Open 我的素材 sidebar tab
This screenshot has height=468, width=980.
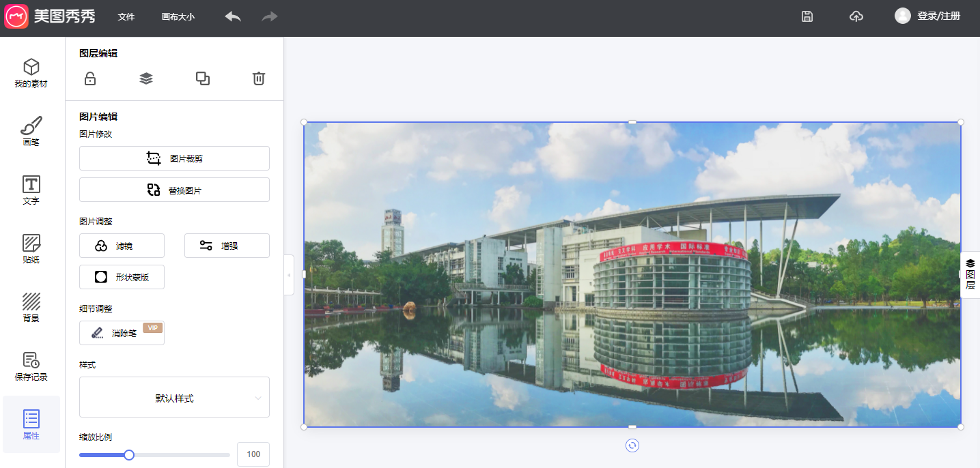(x=31, y=74)
